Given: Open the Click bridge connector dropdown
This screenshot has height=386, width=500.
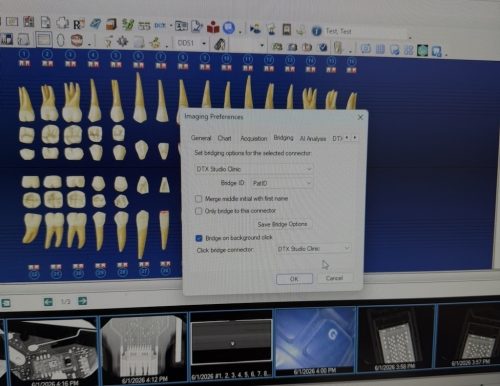Looking at the screenshot, I should pos(313,249).
